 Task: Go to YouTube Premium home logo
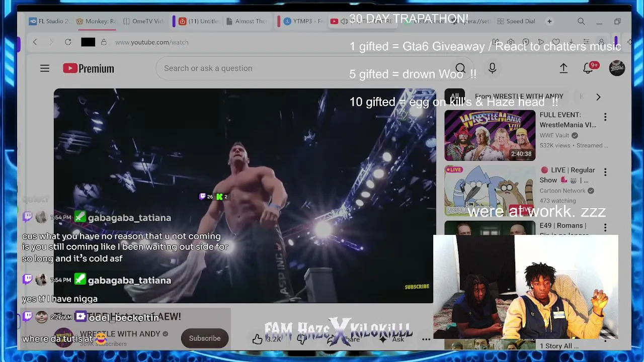coord(89,68)
